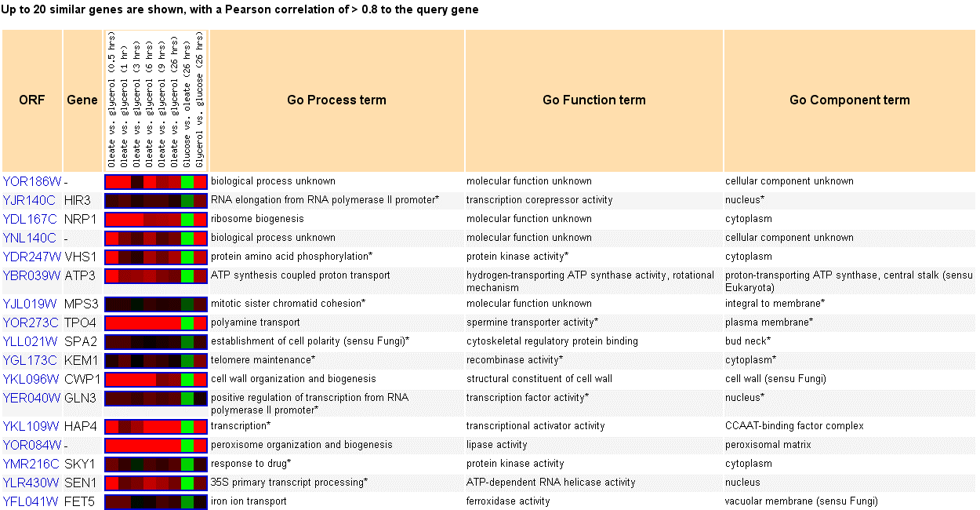Screen dimensions: 980x510
Task: Click the heatmap strip for ATP3
Action: [x=155, y=275]
